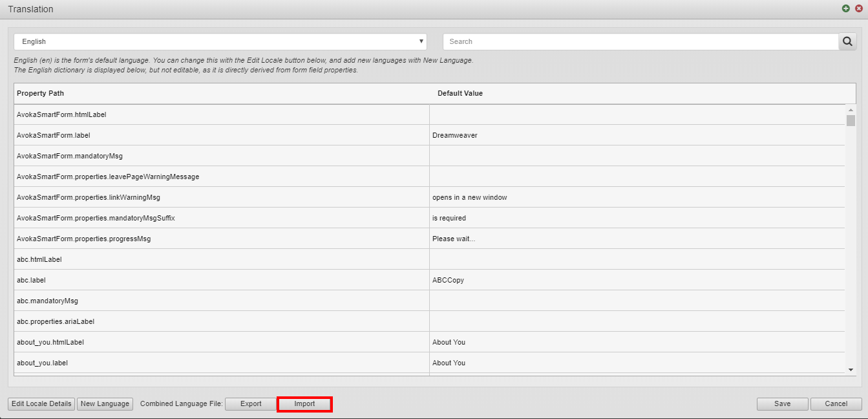Click the green plus icon in the title bar
This screenshot has width=868, height=419.
(x=845, y=8)
